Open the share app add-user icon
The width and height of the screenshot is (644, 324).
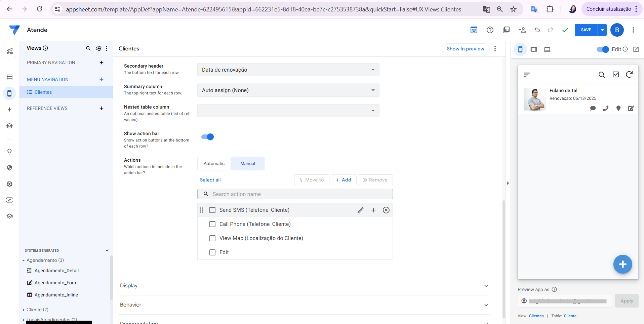tap(522, 30)
